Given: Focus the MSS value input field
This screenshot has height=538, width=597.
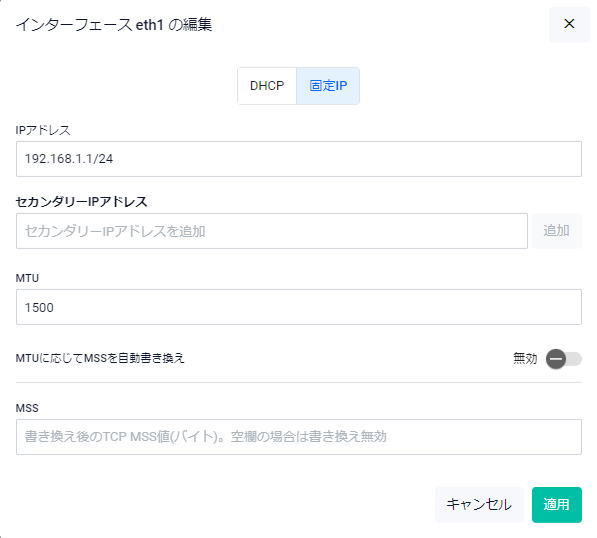Looking at the screenshot, I should click(x=298, y=437).
